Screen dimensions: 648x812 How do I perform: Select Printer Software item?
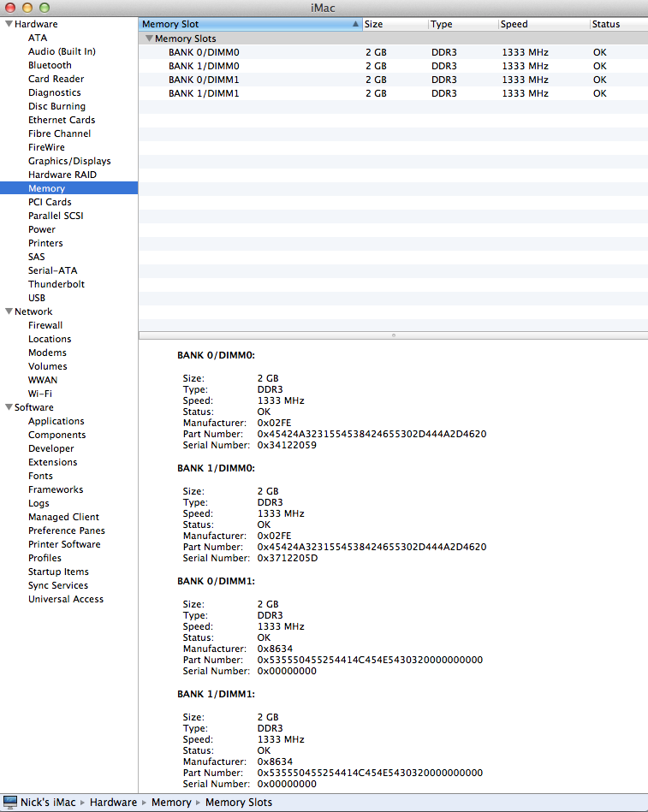click(64, 544)
